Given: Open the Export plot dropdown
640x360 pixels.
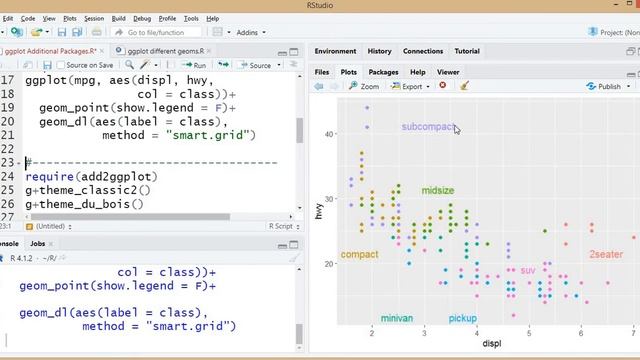Looking at the screenshot, I should pyautogui.click(x=410, y=86).
